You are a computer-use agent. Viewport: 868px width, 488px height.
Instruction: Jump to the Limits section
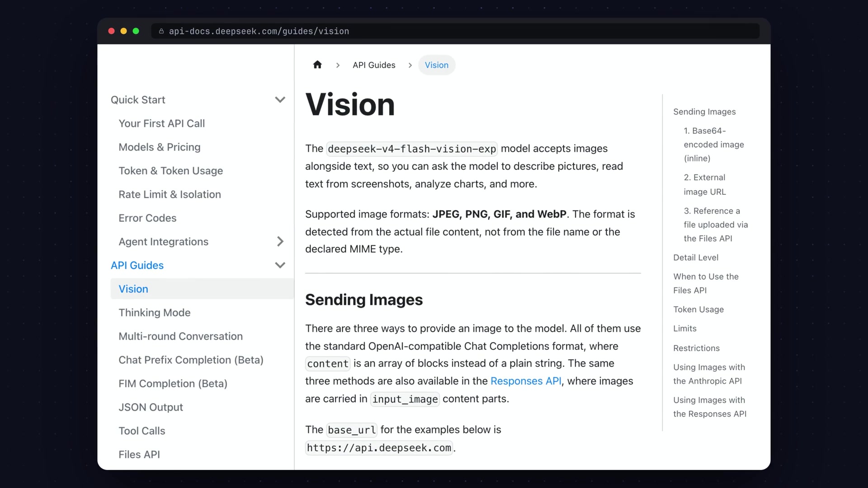click(x=685, y=328)
